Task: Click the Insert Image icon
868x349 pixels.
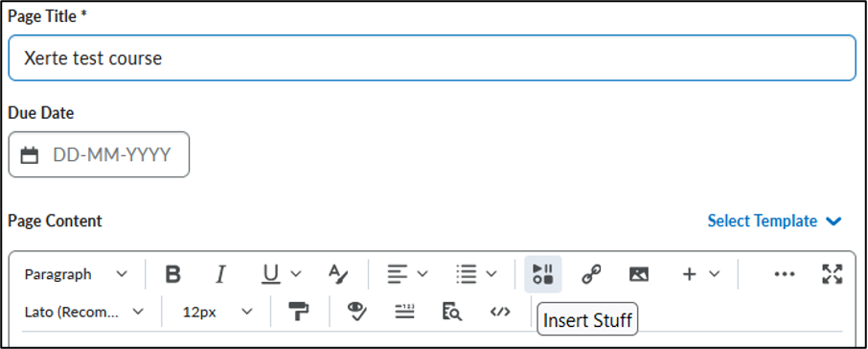Action: (639, 274)
